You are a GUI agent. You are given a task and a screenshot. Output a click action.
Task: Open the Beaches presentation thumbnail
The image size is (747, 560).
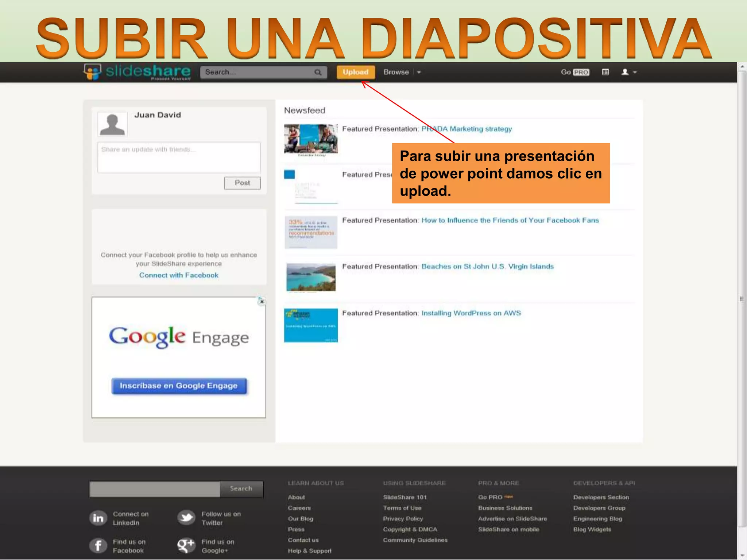311,278
